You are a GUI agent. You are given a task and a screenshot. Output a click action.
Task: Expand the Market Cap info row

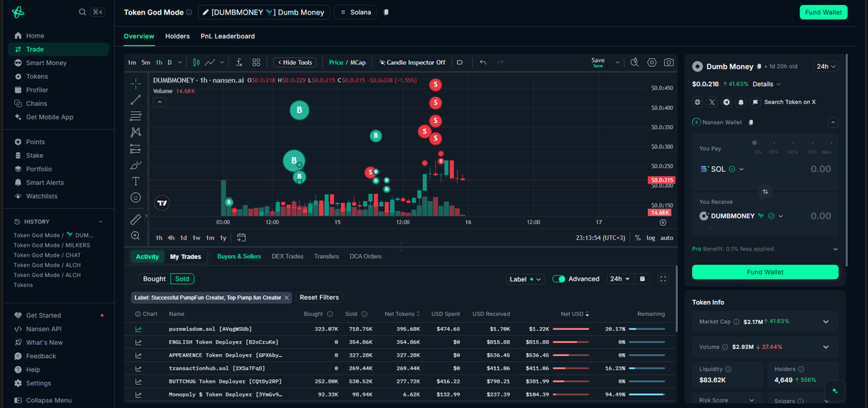click(765, 321)
